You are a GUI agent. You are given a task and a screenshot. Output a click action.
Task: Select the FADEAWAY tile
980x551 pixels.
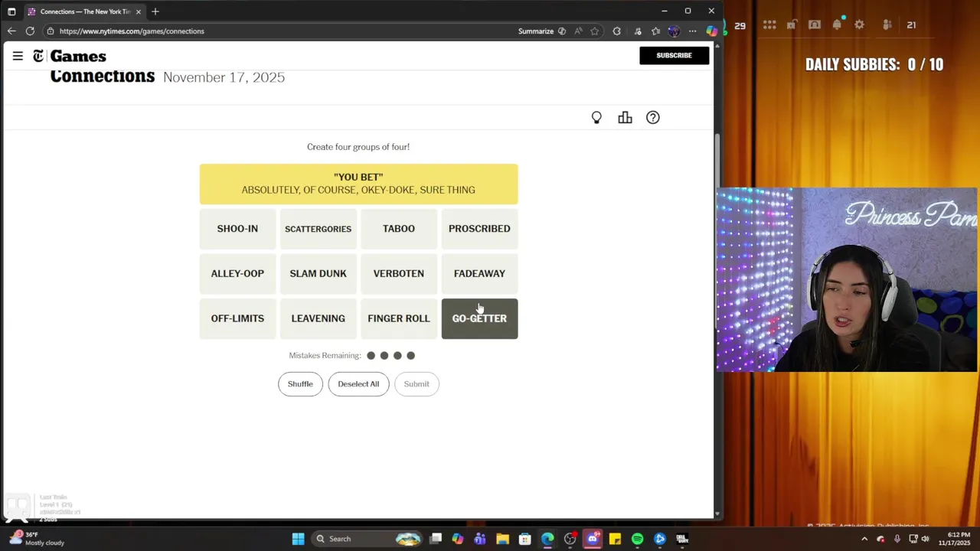tap(479, 273)
